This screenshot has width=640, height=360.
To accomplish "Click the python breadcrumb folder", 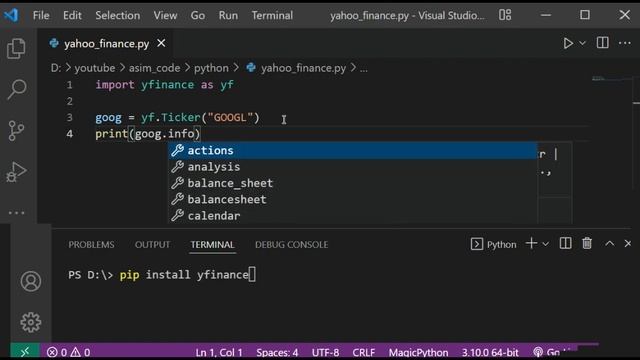I will coord(211,68).
